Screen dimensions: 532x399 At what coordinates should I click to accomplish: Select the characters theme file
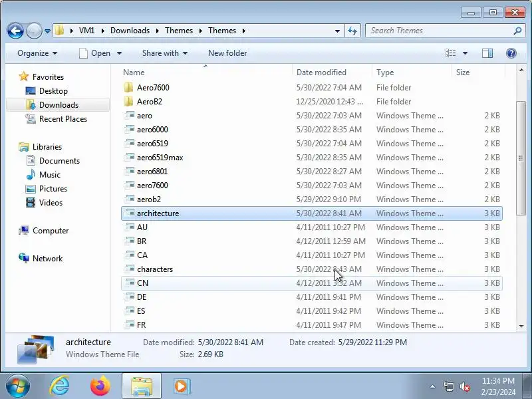(155, 269)
